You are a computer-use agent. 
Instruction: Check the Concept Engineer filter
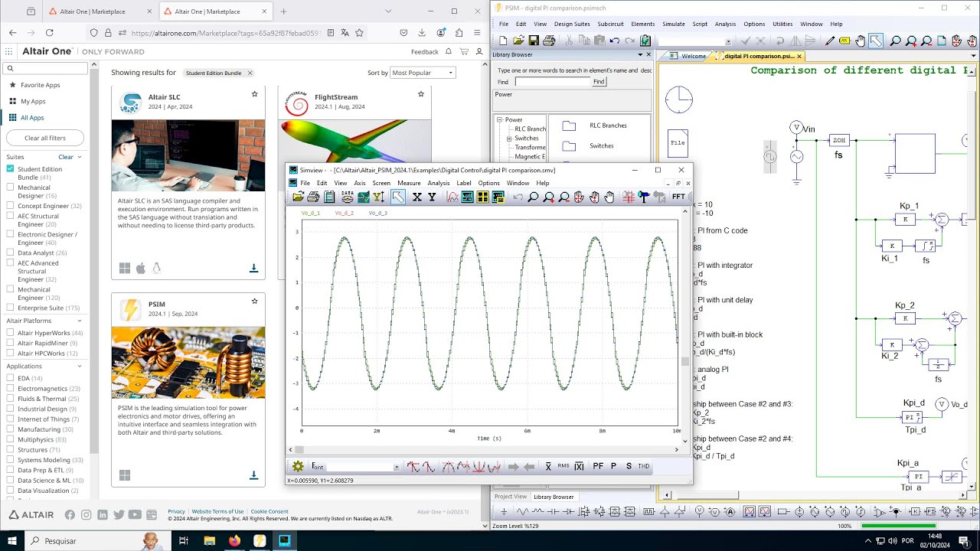tap(11, 206)
